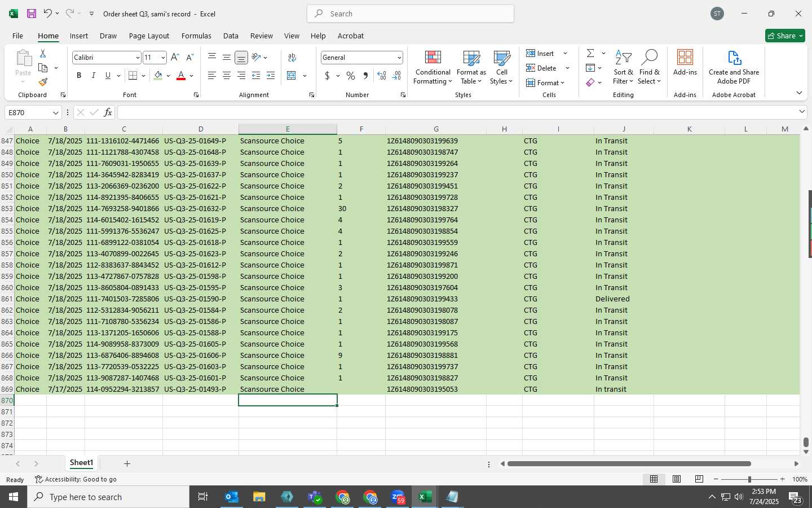Screen dimensions: 812x508
Task: Toggle Bottom Align button
Action: 241,58
